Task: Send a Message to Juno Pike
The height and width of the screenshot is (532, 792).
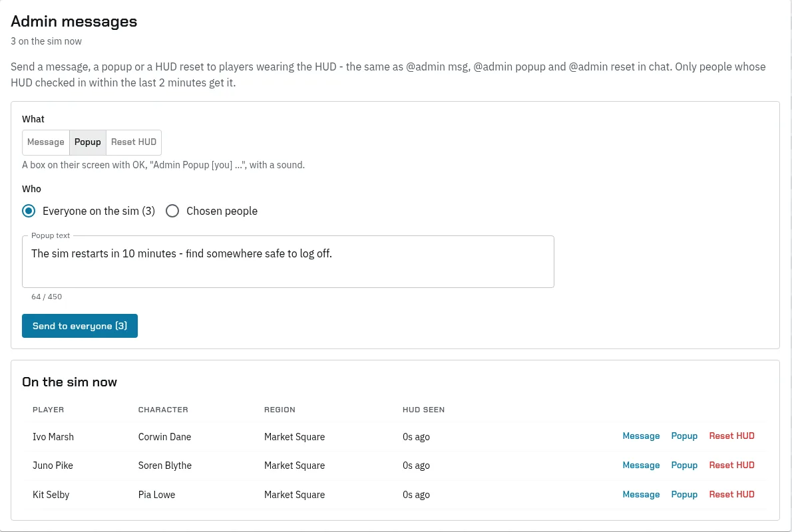Action: (x=641, y=465)
